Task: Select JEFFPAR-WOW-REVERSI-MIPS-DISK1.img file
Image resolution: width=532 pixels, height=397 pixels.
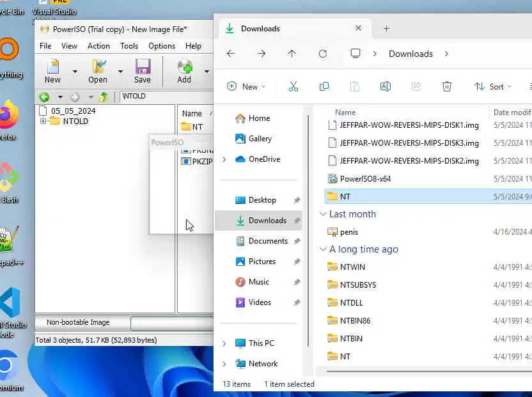Action: coord(409,125)
